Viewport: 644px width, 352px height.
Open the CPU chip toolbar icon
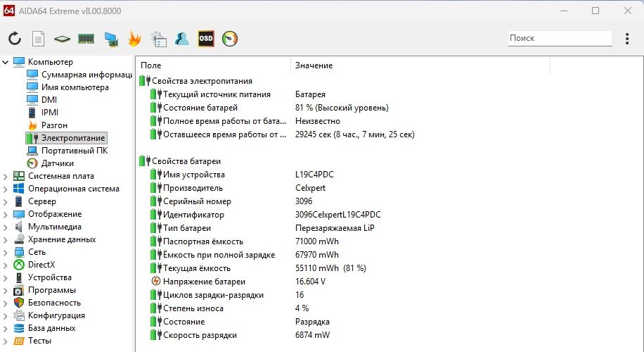click(x=62, y=39)
